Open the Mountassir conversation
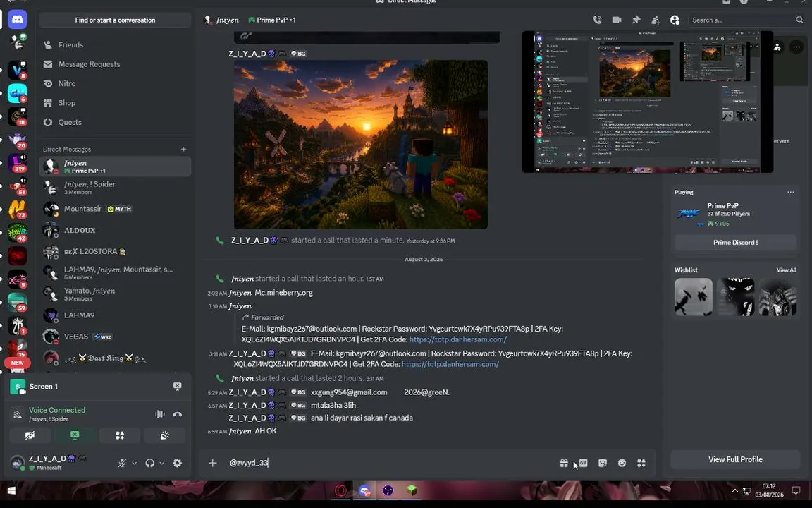812x508 pixels. [x=115, y=209]
